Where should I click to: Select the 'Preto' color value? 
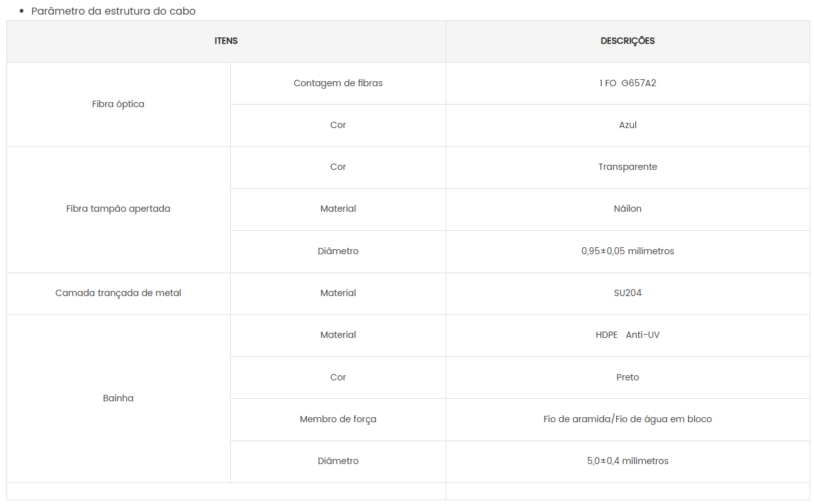(628, 377)
